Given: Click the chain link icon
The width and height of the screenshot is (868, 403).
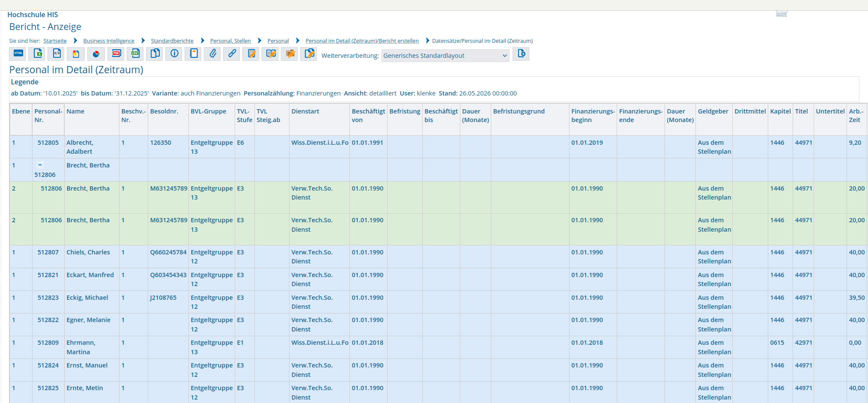Looking at the screenshot, I should point(232,54).
